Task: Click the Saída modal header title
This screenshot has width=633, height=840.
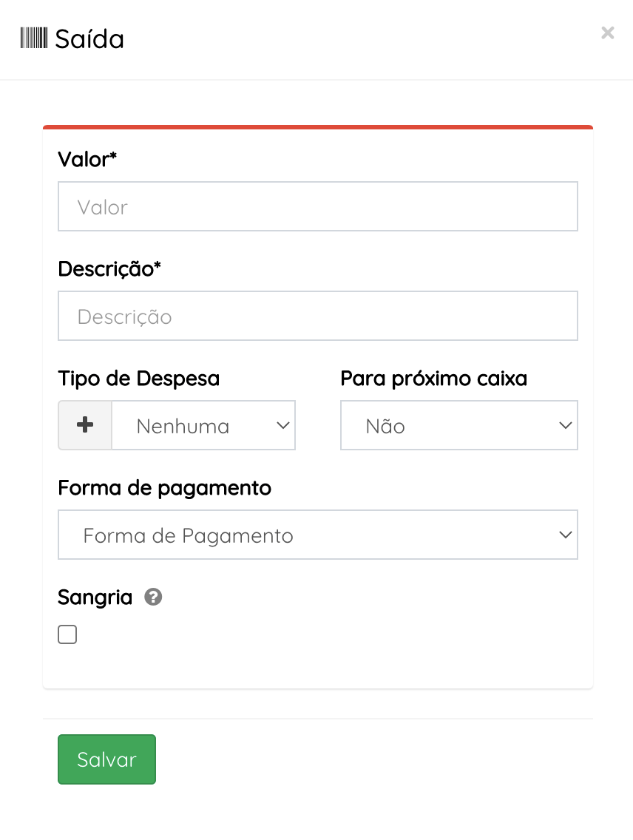Action: click(x=87, y=38)
